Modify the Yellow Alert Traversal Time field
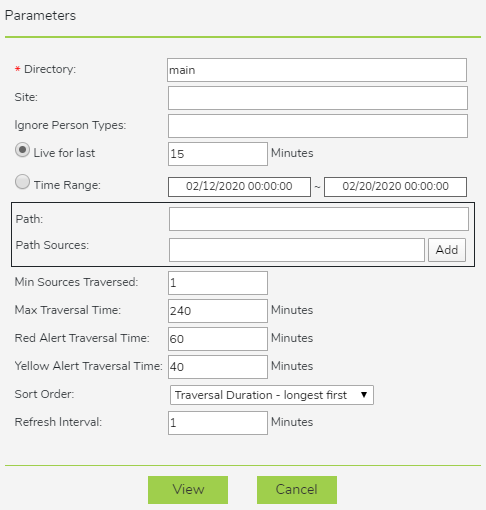 (218, 367)
